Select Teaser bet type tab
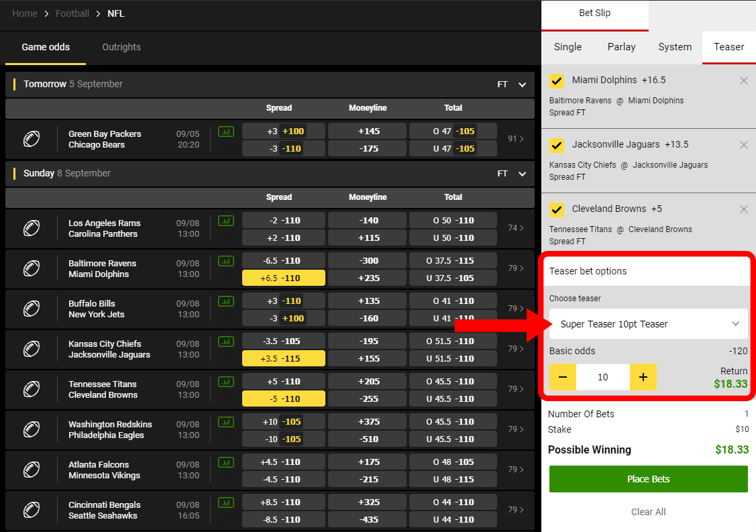 [x=729, y=47]
